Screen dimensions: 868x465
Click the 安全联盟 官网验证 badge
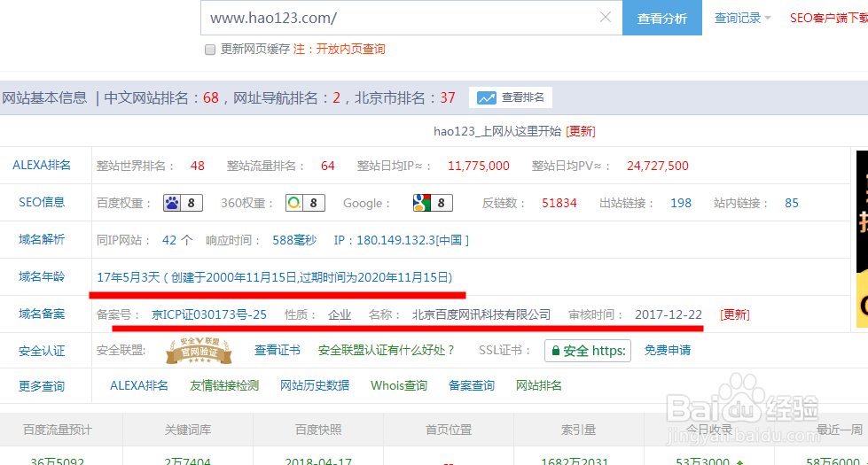click(x=199, y=351)
